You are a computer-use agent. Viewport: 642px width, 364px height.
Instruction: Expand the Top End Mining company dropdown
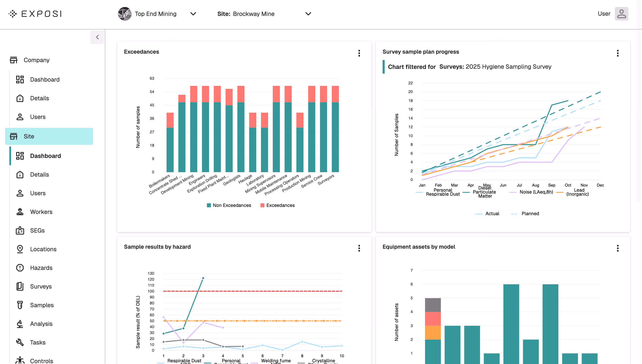193,14
